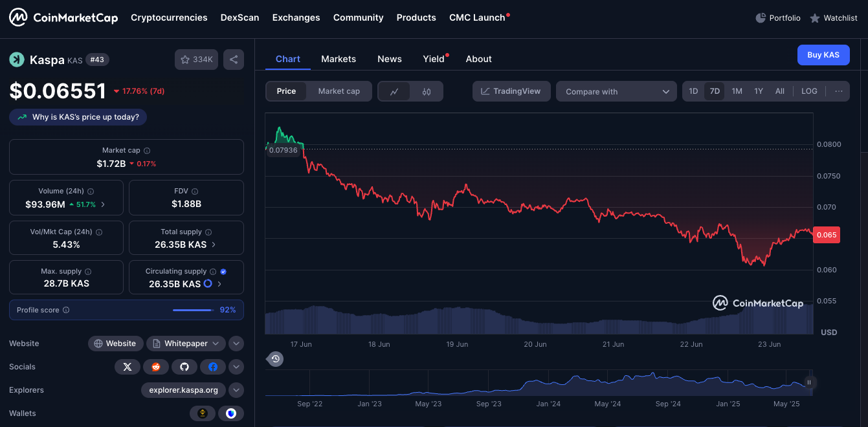Image resolution: width=868 pixels, height=427 pixels.
Task: Click the first wallet icon in Wallets row
Action: [203, 413]
